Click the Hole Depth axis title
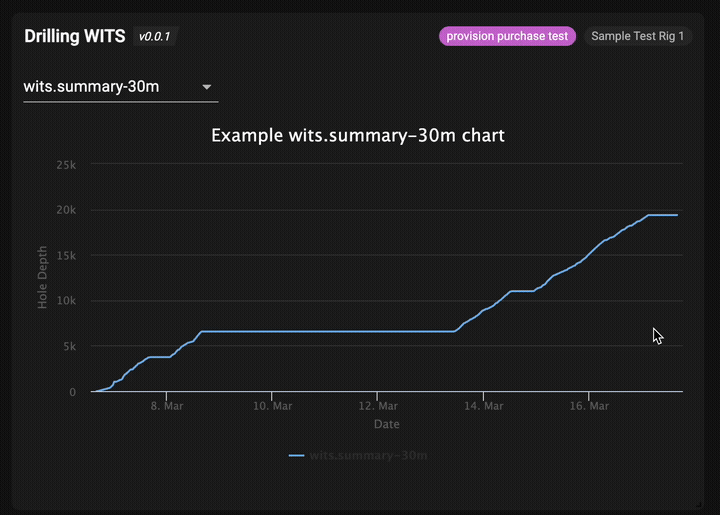Image resolution: width=720 pixels, height=515 pixels. (42, 277)
